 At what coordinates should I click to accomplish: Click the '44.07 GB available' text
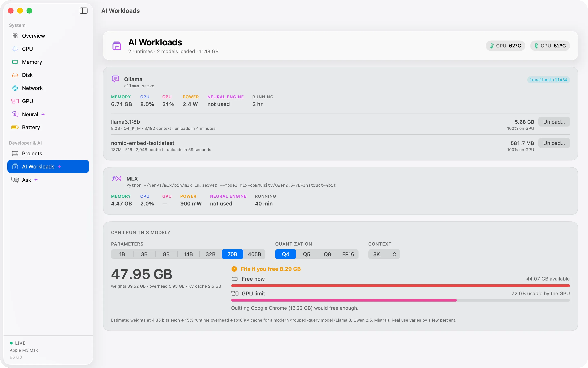[x=548, y=279]
